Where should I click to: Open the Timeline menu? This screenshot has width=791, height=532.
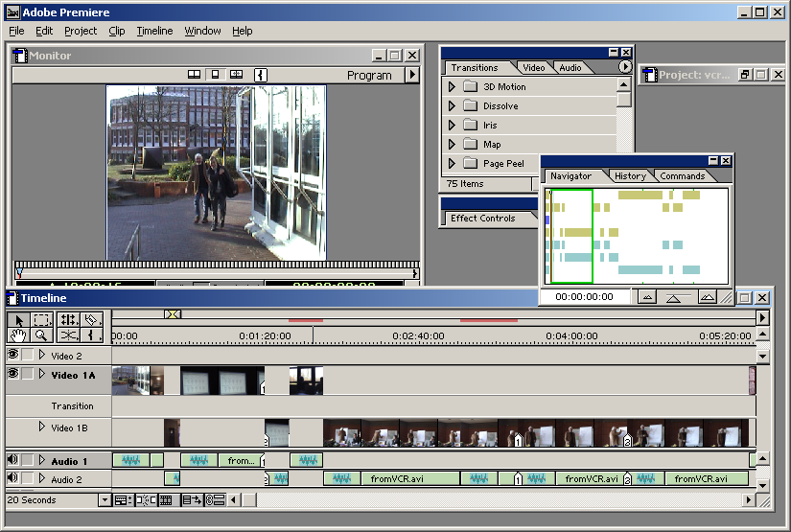[x=154, y=31]
